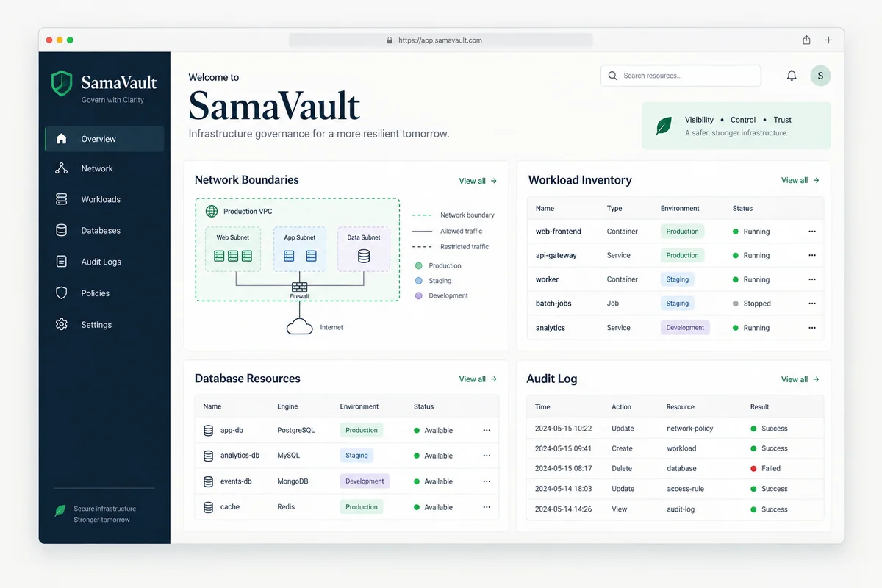The width and height of the screenshot is (882, 588).
Task: Click the browser share icon
Action: click(806, 40)
